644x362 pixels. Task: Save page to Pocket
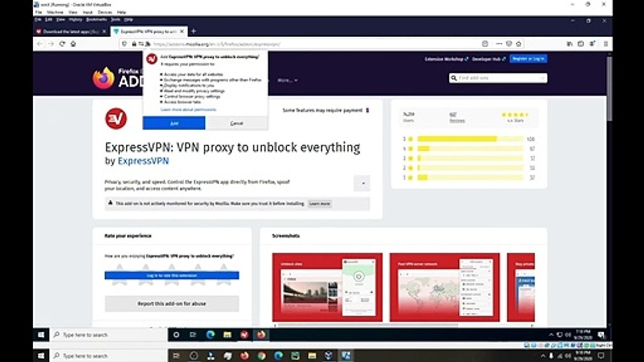(509, 44)
